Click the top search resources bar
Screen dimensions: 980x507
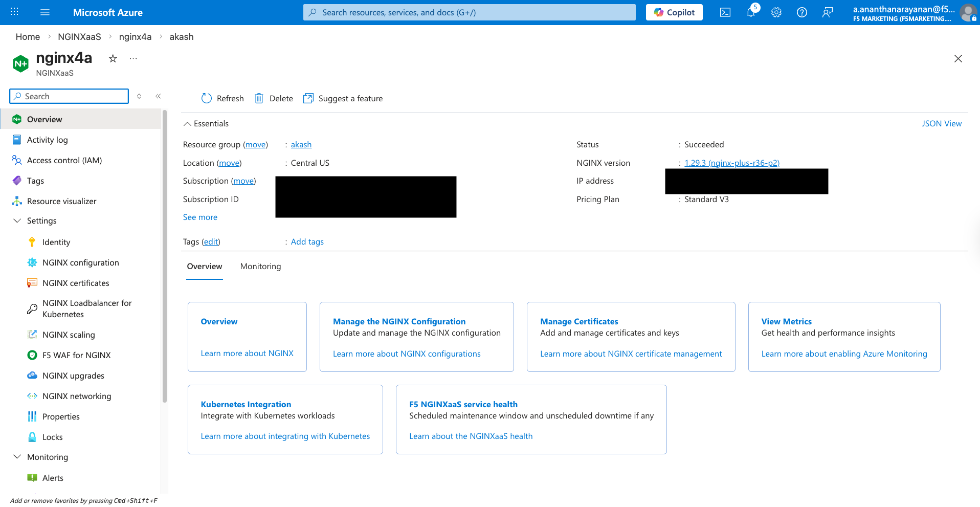click(x=469, y=12)
